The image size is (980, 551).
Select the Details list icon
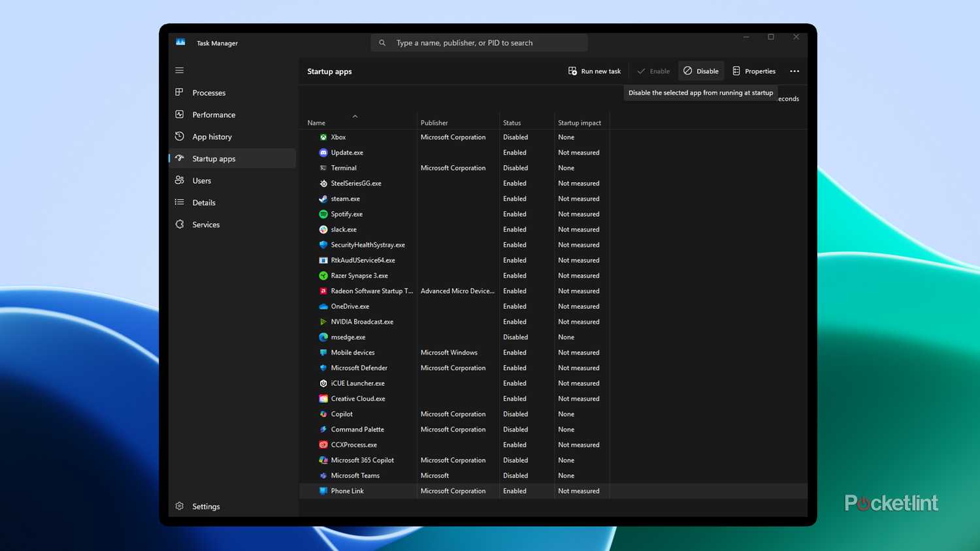pos(179,202)
